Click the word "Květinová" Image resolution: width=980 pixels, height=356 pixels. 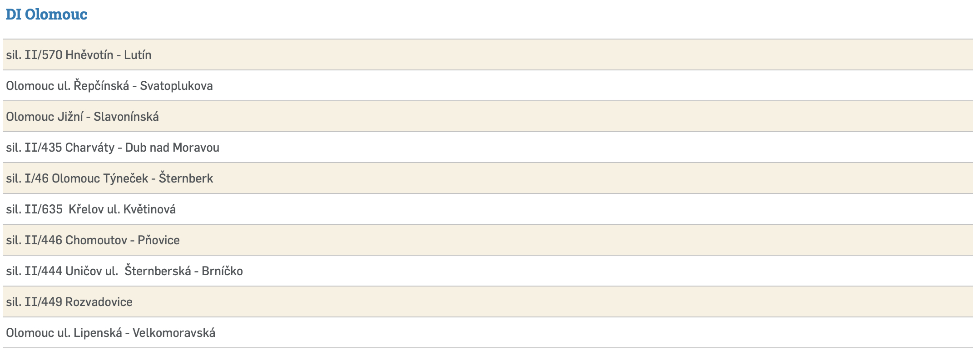point(149,209)
